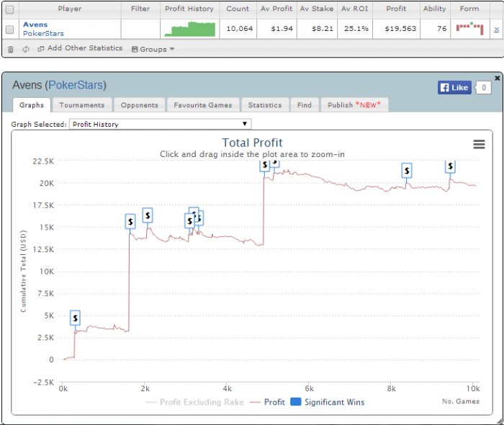Click significant win marker near 9.5k games
This screenshot has height=425, width=504.
(450, 166)
